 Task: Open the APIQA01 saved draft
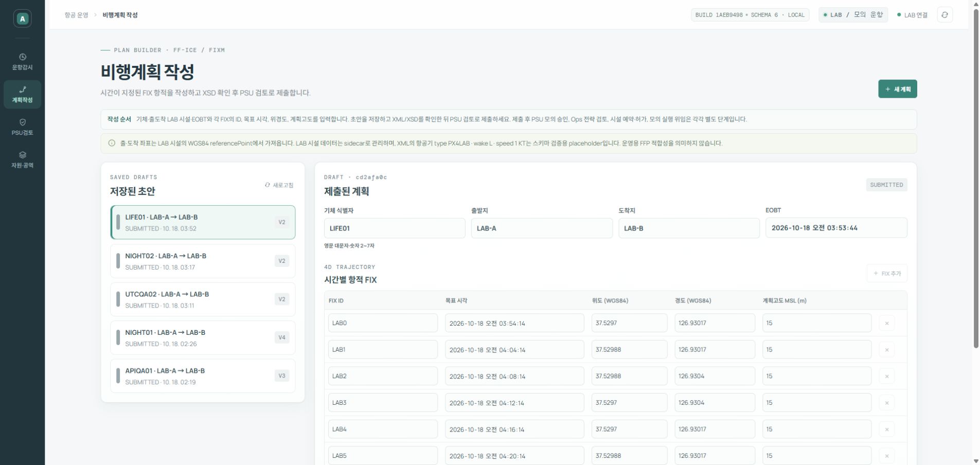pos(203,376)
